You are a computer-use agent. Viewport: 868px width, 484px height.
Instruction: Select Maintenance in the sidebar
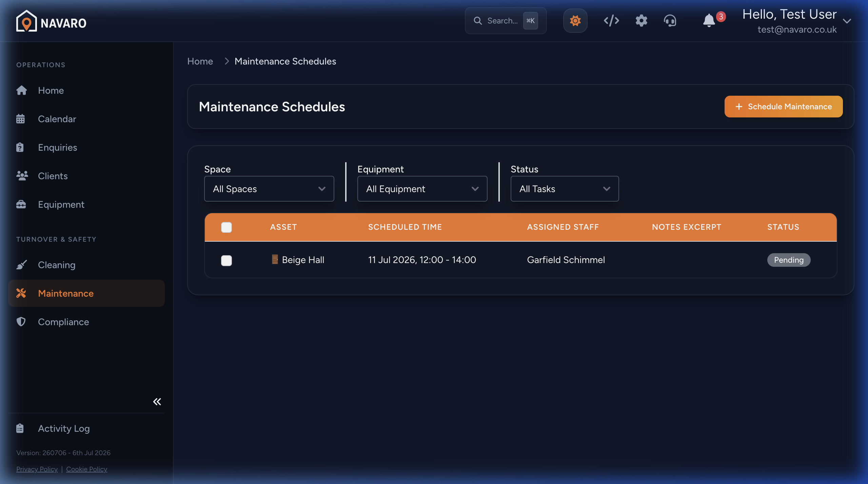(x=86, y=293)
